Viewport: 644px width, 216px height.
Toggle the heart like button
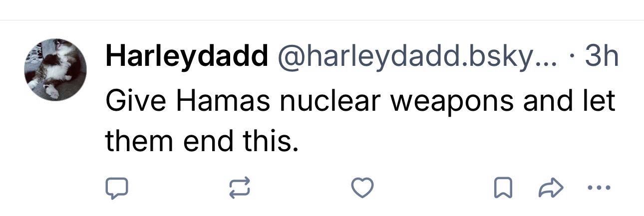click(x=362, y=188)
